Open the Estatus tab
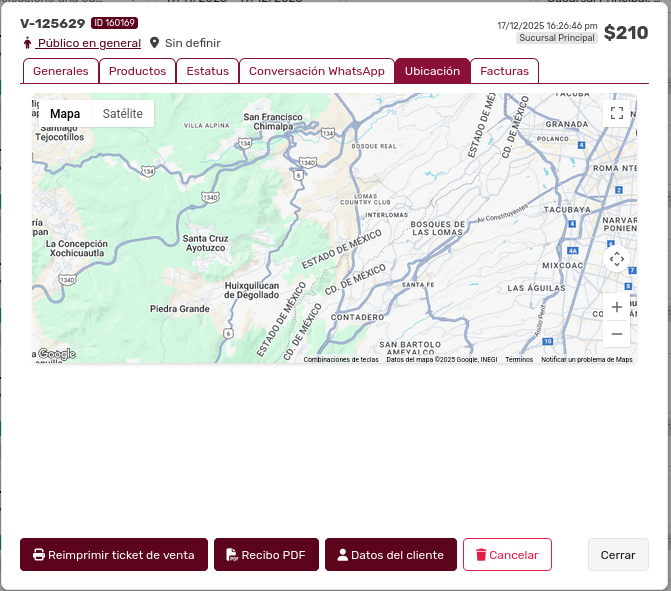The width and height of the screenshot is (671, 591). [207, 71]
